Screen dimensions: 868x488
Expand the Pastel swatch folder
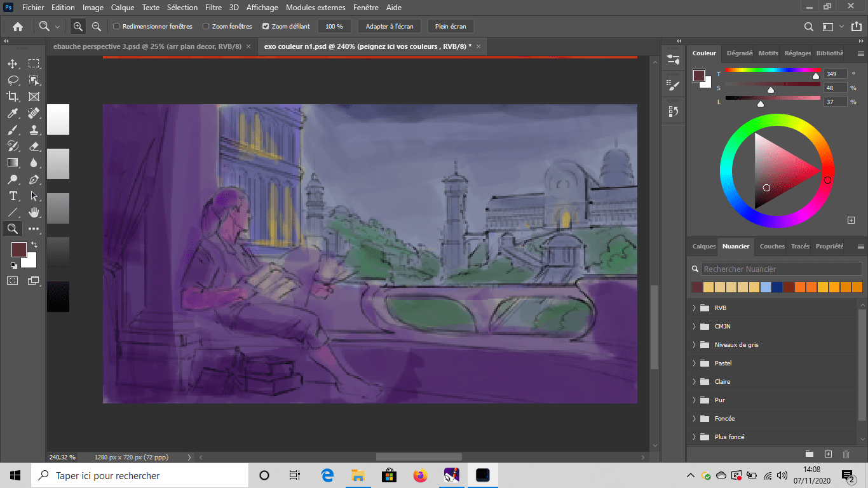point(693,363)
